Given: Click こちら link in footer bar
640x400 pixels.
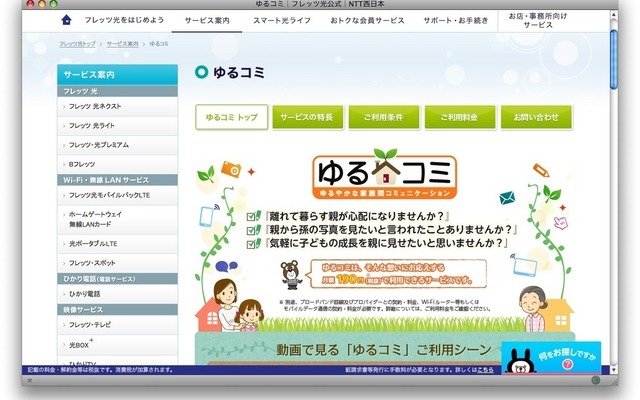Looking at the screenshot, I should 485,370.
